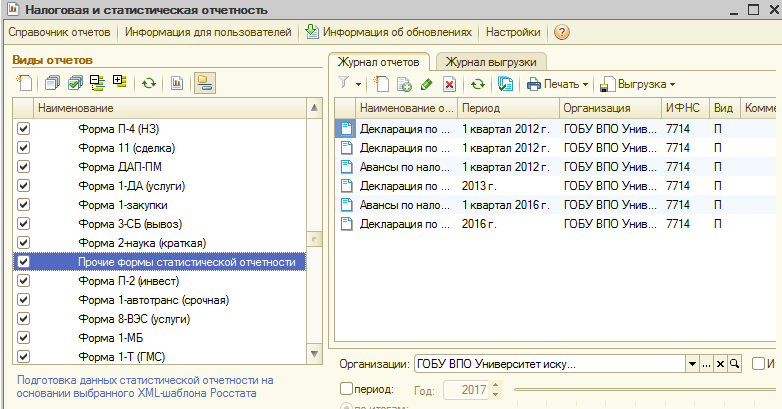The image size is (782, 409).
Task: Click the printer icon of Печать
Action: 534,84
